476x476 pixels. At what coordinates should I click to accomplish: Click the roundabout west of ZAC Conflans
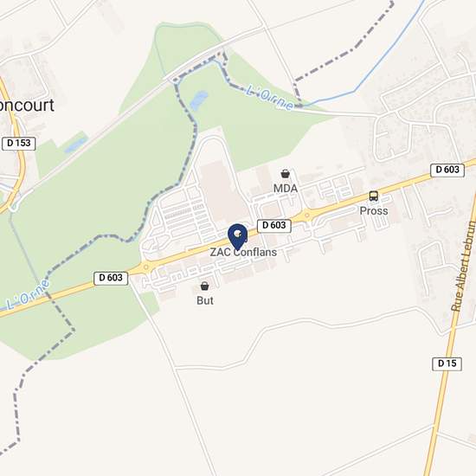pos(146,267)
